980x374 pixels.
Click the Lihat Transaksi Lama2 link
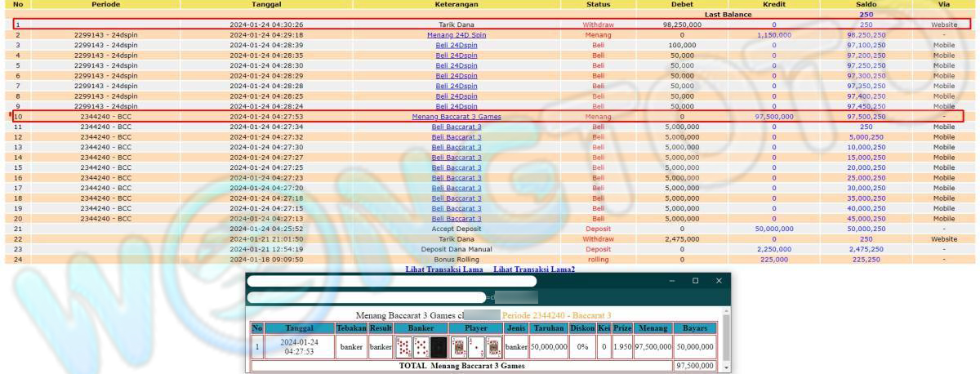tap(534, 269)
